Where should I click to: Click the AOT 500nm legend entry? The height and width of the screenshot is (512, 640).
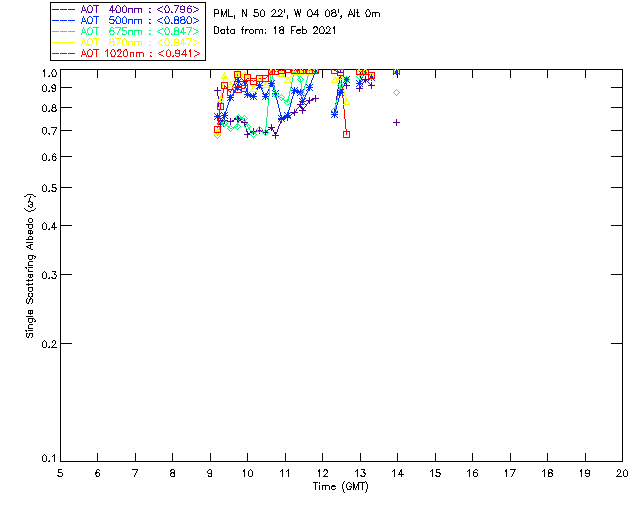(x=126, y=20)
